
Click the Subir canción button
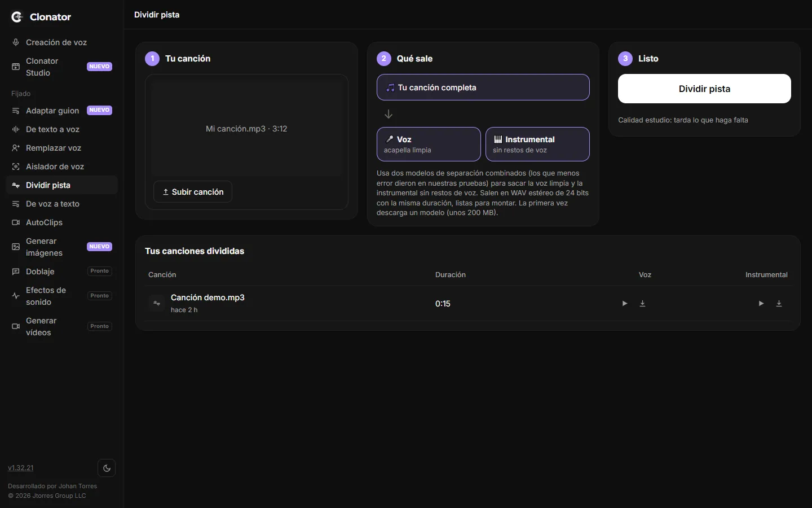click(193, 192)
